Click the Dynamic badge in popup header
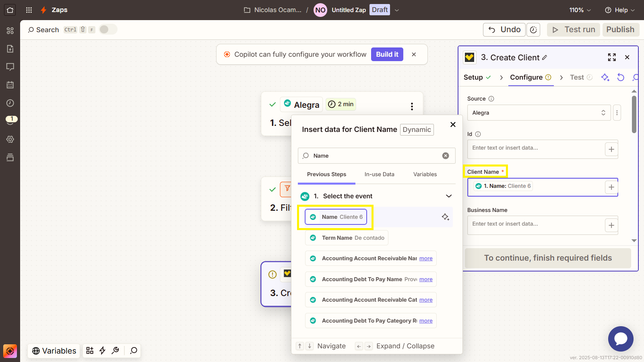Viewport: 644px width, 362px height. (417, 130)
